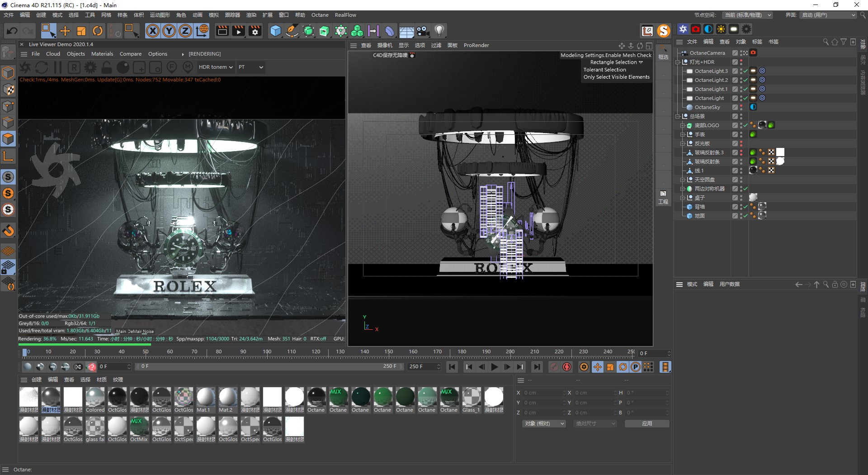The width and height of the screenshot is (868, 475).
Task: Step to the next frame
Action: pyautogui.click(x=507, y=367)
